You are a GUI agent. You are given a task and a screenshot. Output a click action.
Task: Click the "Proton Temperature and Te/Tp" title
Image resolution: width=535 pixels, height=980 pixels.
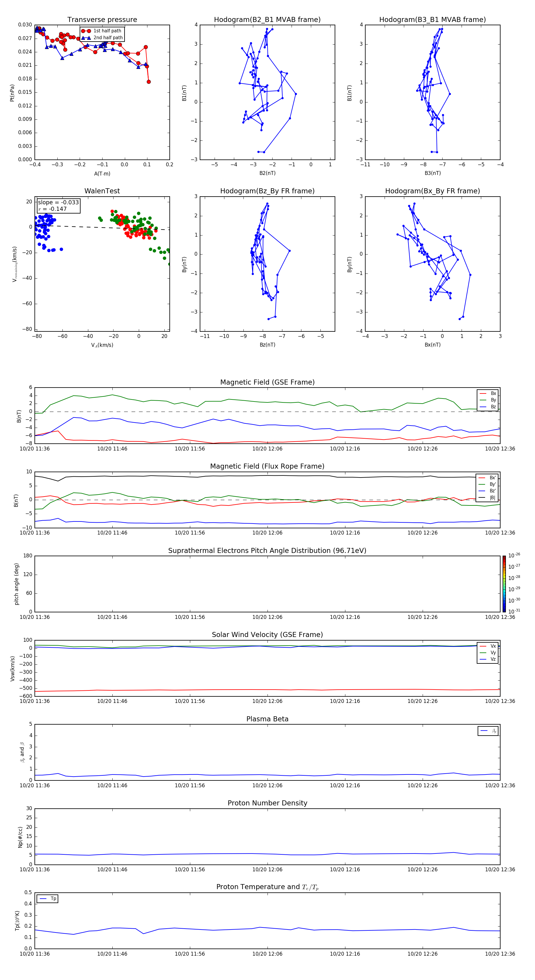[x=267, y=887]
